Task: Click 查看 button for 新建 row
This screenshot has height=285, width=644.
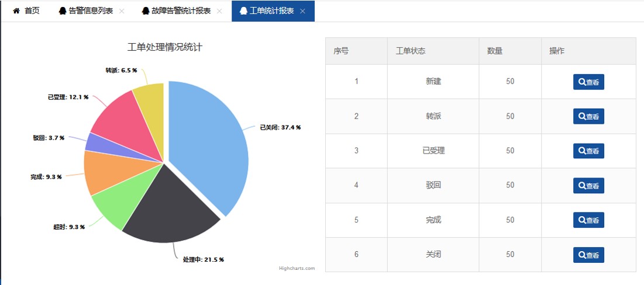Action: (588, 82)
